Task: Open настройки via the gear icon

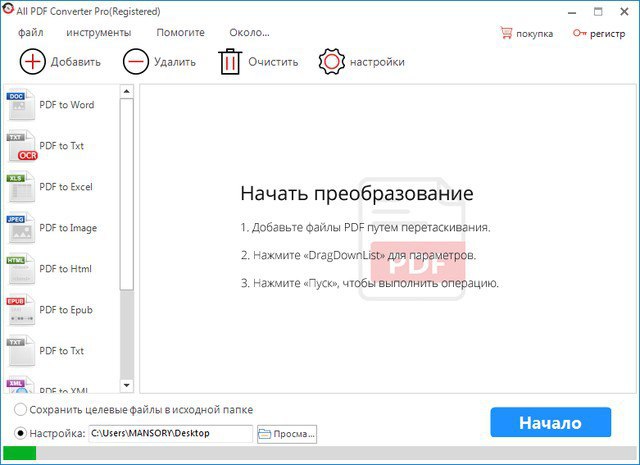Action: tap(331, 62)
